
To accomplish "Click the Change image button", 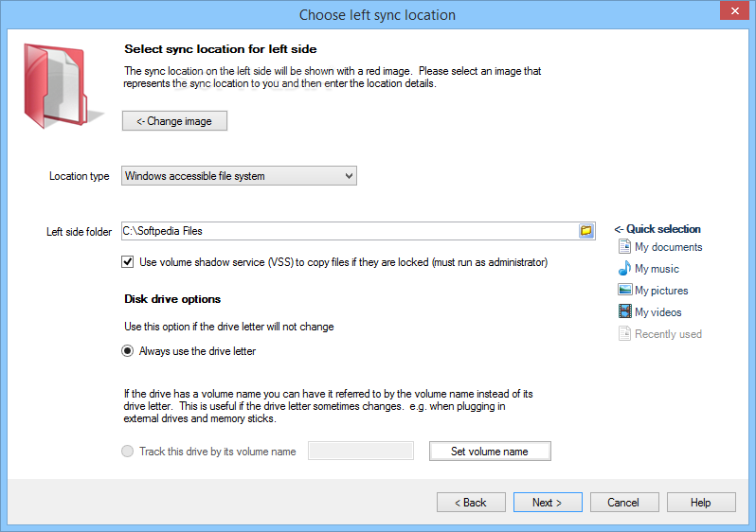I will coord(174,121).
